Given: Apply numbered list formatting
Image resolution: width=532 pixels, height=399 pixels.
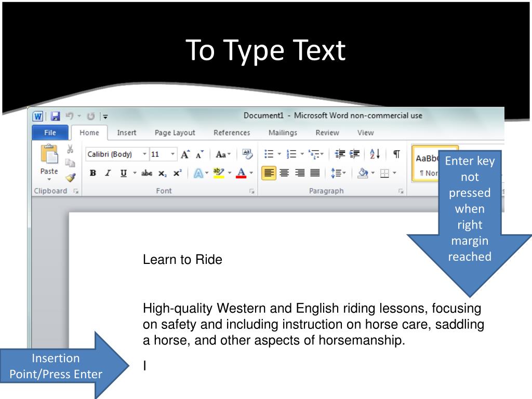Looking at the screenshot, I should pos(291,154).
